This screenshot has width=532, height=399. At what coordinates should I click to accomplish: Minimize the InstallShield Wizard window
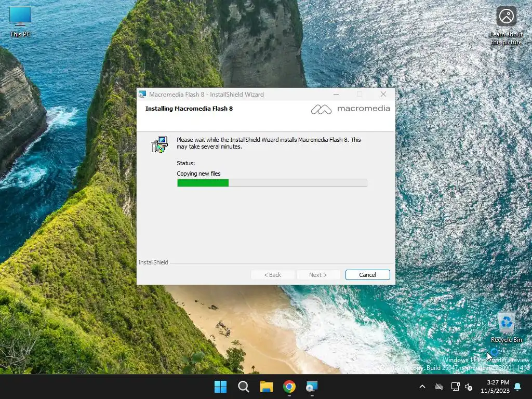click(336, 95)
